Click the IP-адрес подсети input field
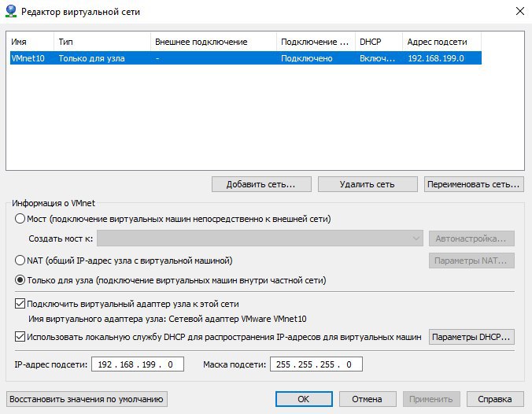The height and width of the screenshot is (414, 532). 138,364
